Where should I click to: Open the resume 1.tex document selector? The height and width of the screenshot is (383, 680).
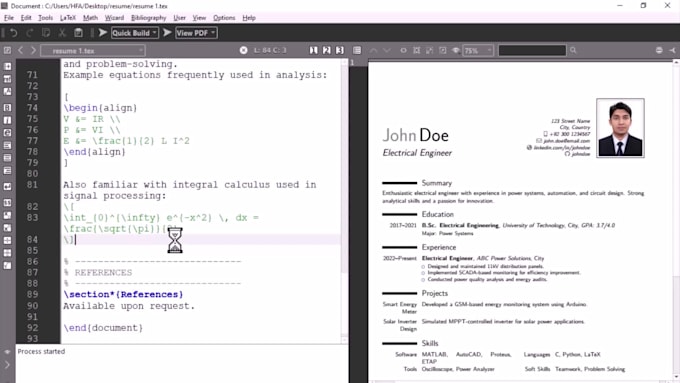click(93, 51)
